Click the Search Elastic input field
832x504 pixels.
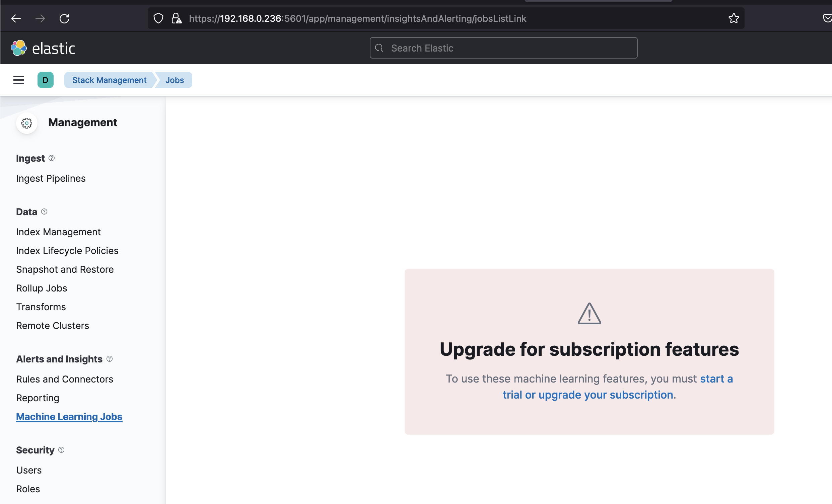pyautogui.click(x=503, y=48)
